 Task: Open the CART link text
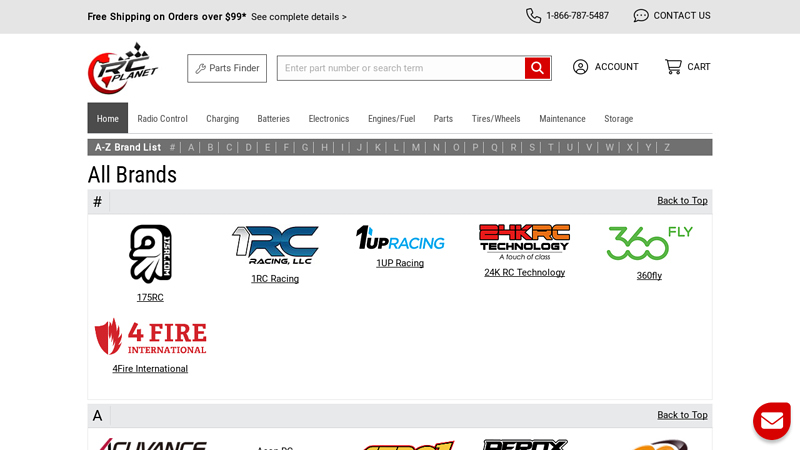698,67
